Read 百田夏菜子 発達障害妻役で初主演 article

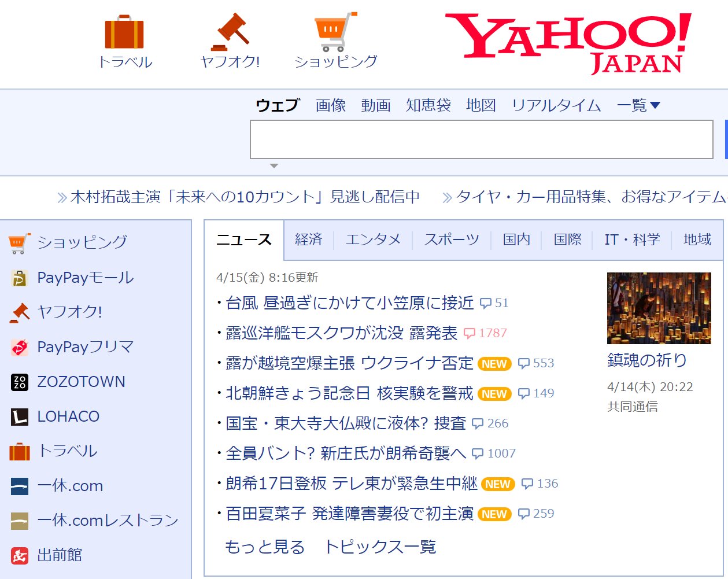point(350,514)
